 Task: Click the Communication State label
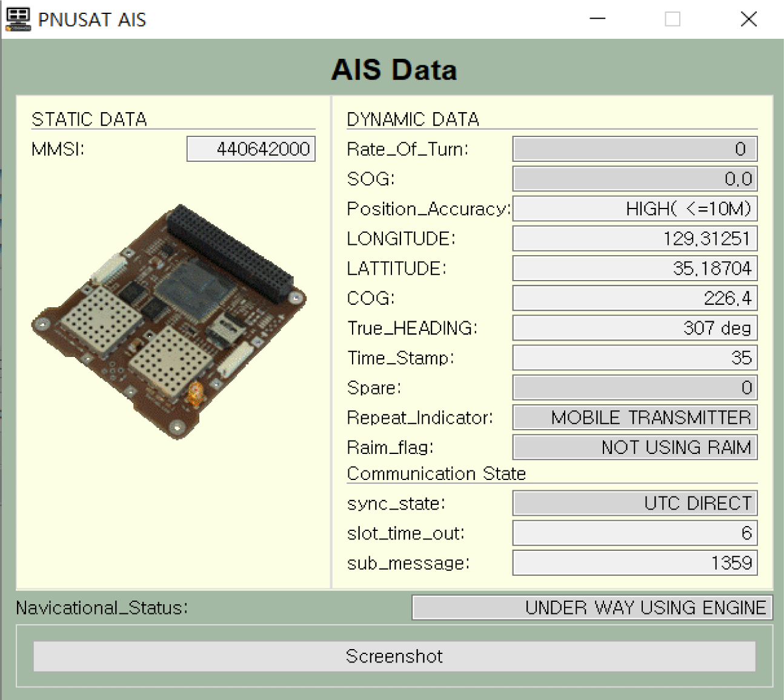tap(436, 474)
